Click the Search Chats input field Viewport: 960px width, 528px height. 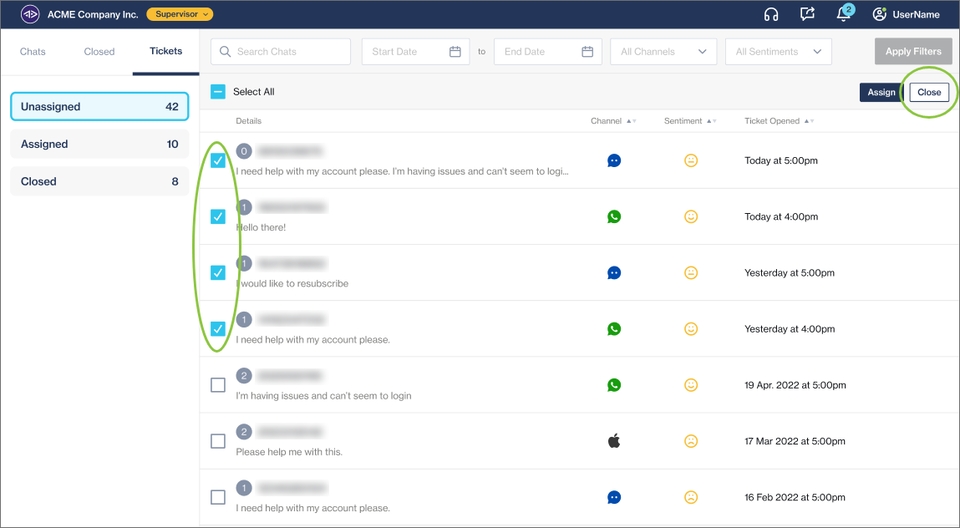pos(280,52)
